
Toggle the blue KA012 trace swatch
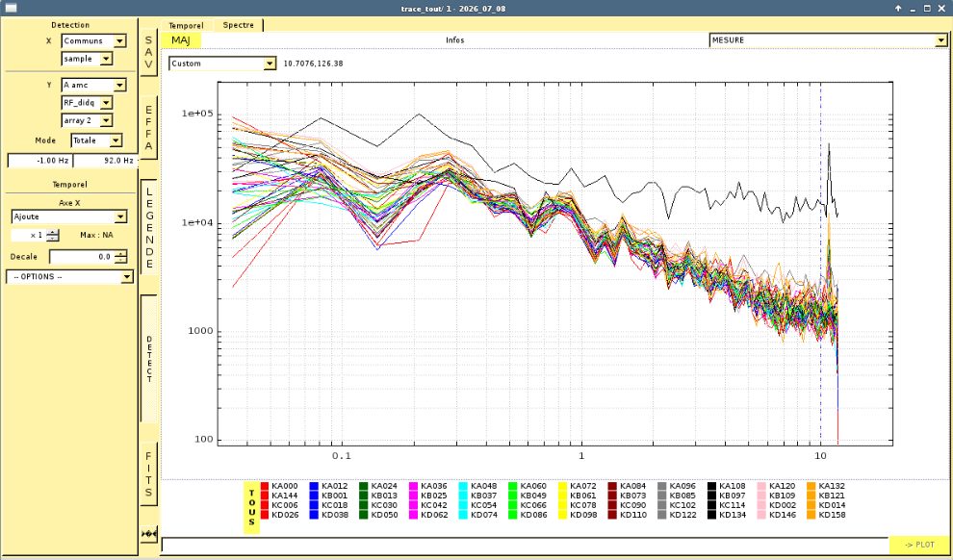coord(314,486)
